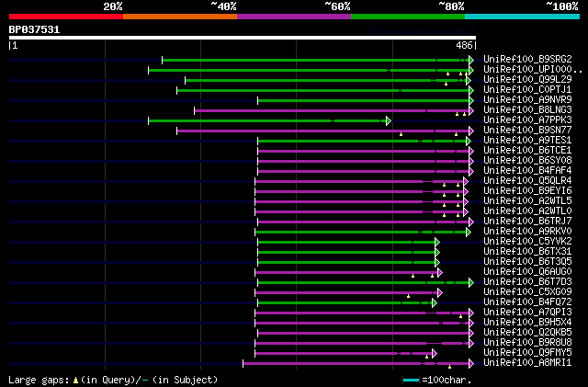Select the UniRef100_B4FAF4 label

pos(527,171)
